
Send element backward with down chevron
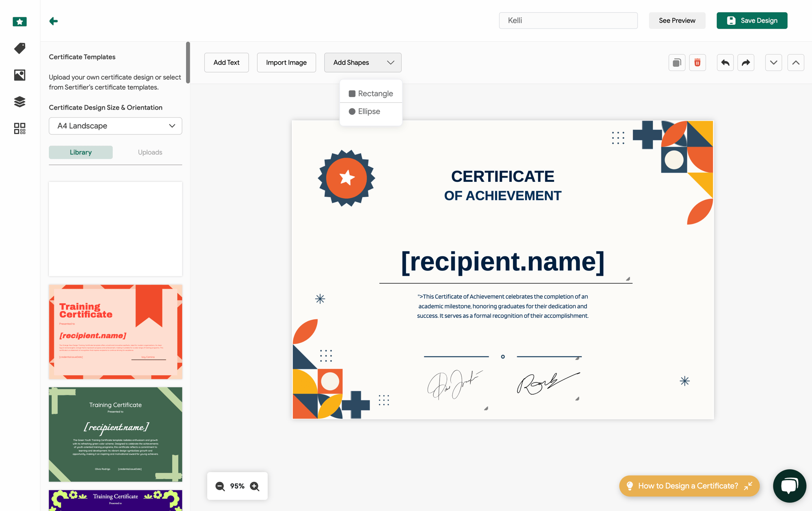773,62
